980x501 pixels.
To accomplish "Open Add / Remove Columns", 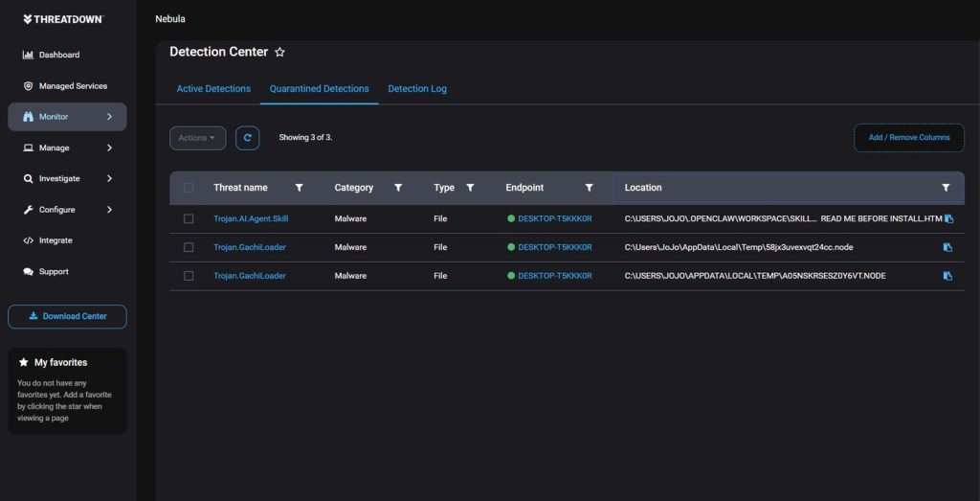I will (909, 138).
